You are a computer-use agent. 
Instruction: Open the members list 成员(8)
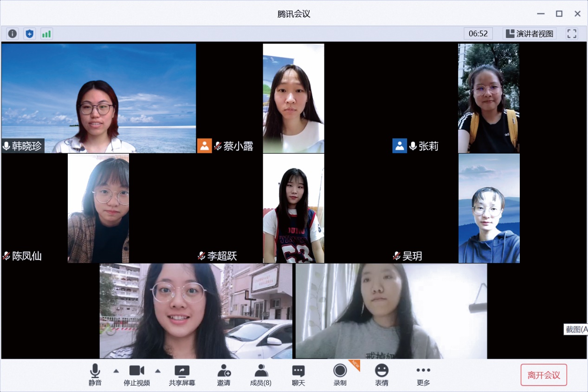point(261,375)
